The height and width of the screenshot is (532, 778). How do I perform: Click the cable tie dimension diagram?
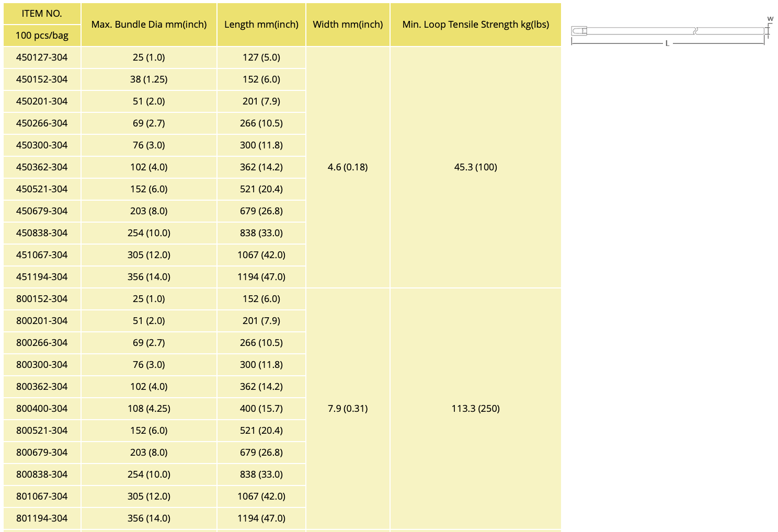pyautogui.click(x=672, y=31)
